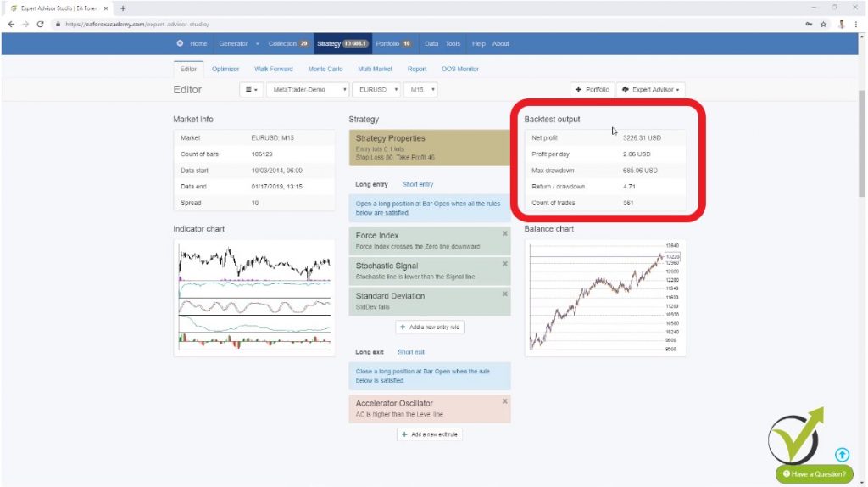Select the Long exit tab

tap(370, 352)
